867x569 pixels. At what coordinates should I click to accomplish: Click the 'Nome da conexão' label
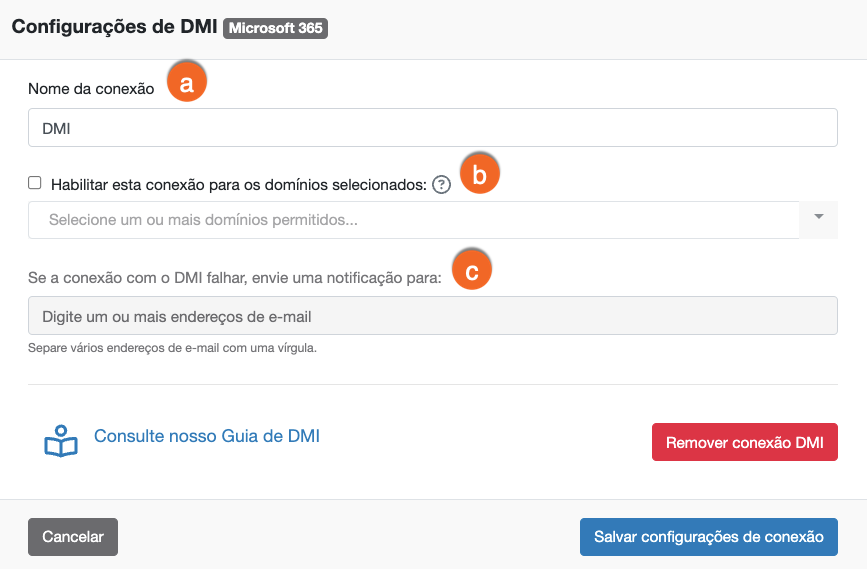coord(91,89)
